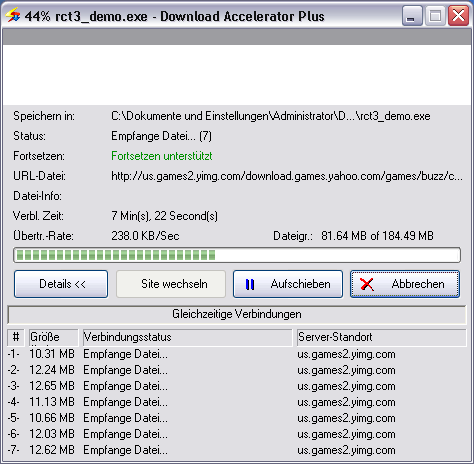Click the 12.62 MB size in connection 7
This screenshot has width=474, height=464.
(x=52, y=450)
